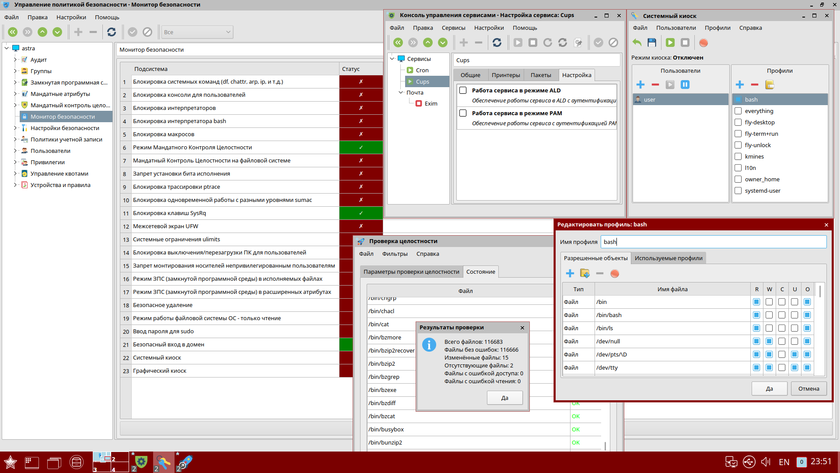This screenshot has height=473, width=840.
Task: Click the blue plus icon under Пользователи
Action: 640,85
